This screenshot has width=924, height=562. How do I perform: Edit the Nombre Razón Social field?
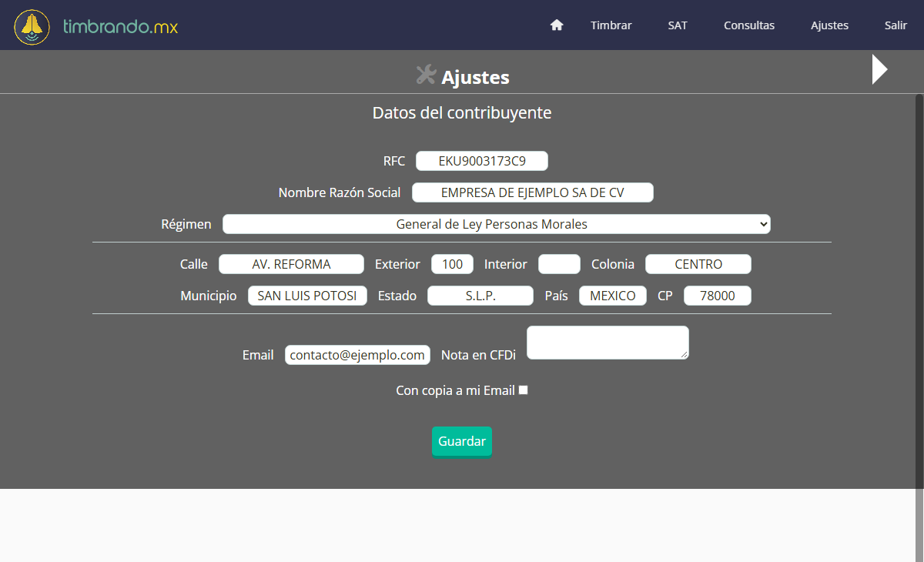[533, 192]
